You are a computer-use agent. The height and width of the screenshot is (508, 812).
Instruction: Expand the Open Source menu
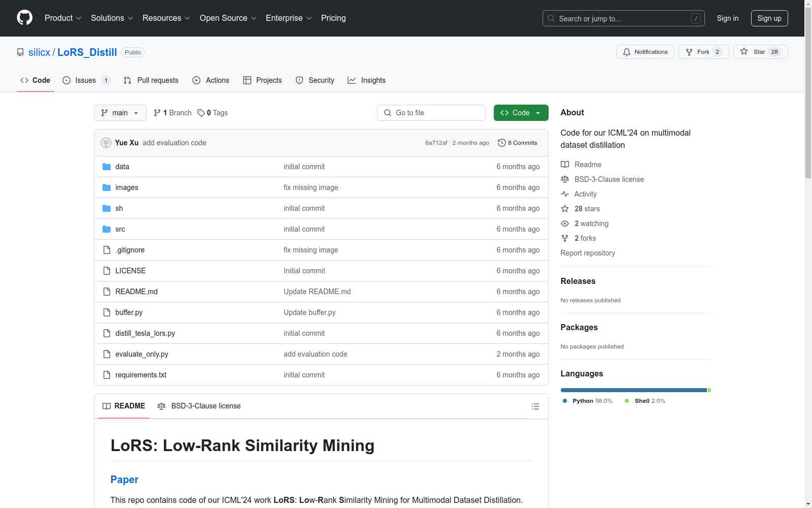(x=228, y=18)
